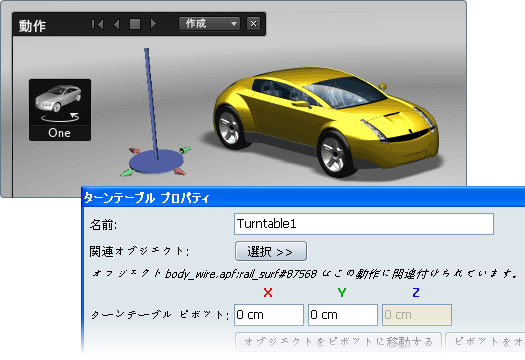The width and height of the screenshot is (525, 360).
Task: Click オブジェクトをピボットに移動する button
Action: [x=338, y=342]
